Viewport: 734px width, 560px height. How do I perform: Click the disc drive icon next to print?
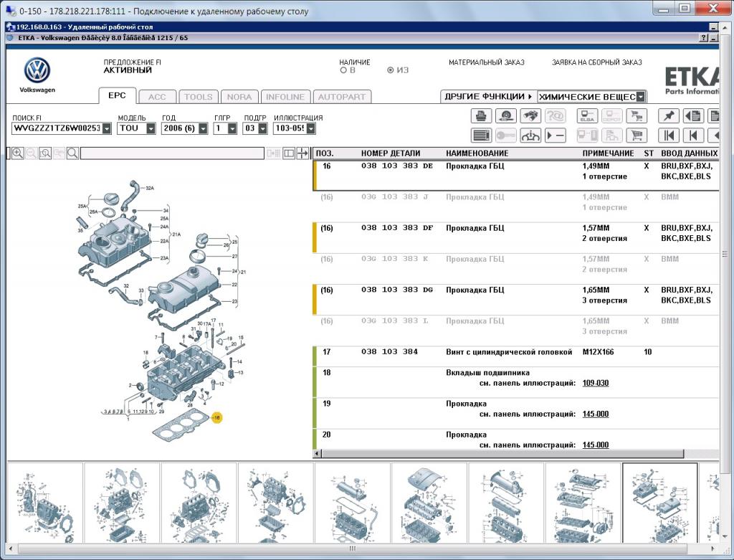click(505, 115)
